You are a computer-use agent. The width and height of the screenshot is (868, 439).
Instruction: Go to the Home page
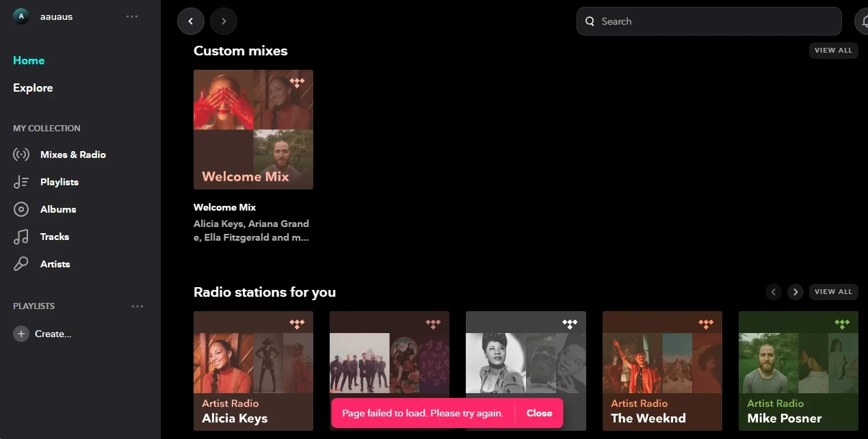tap(29, 60)
